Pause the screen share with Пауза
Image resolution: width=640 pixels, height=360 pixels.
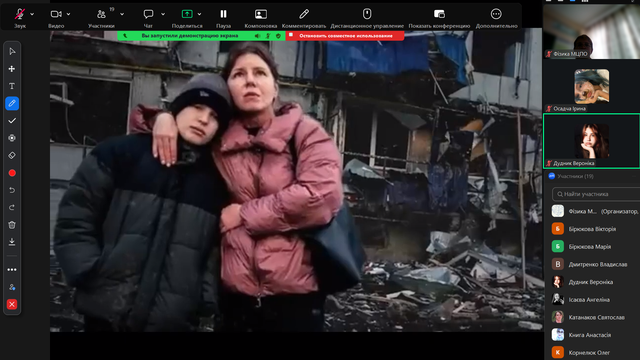(223, 14)
